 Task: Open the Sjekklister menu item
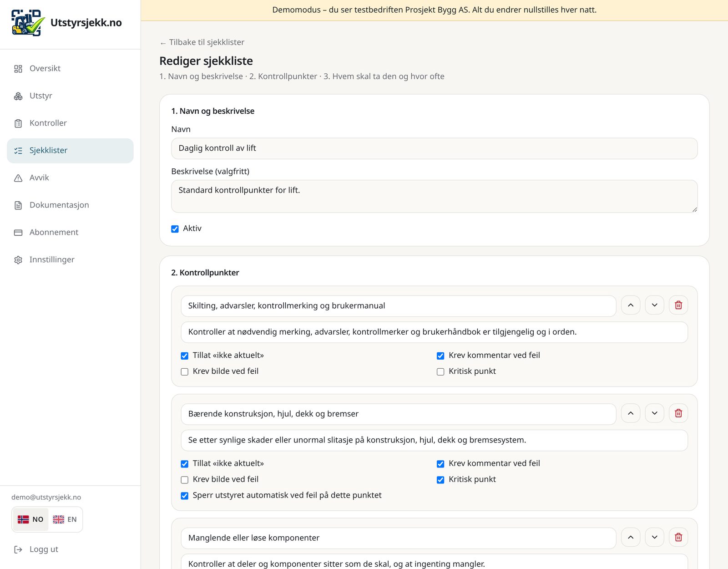tap(70, 151)
